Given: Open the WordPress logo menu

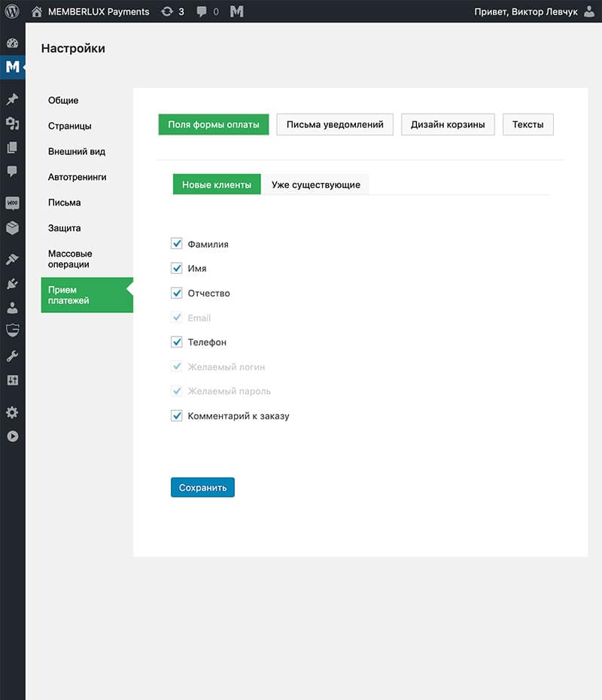Looking at the screenshot, I should (x=12, y=11).
